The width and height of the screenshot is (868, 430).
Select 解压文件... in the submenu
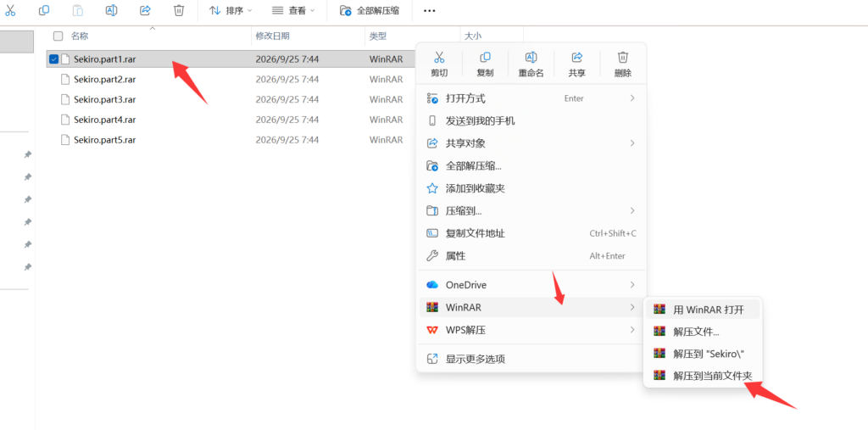(x=703, y=332)
